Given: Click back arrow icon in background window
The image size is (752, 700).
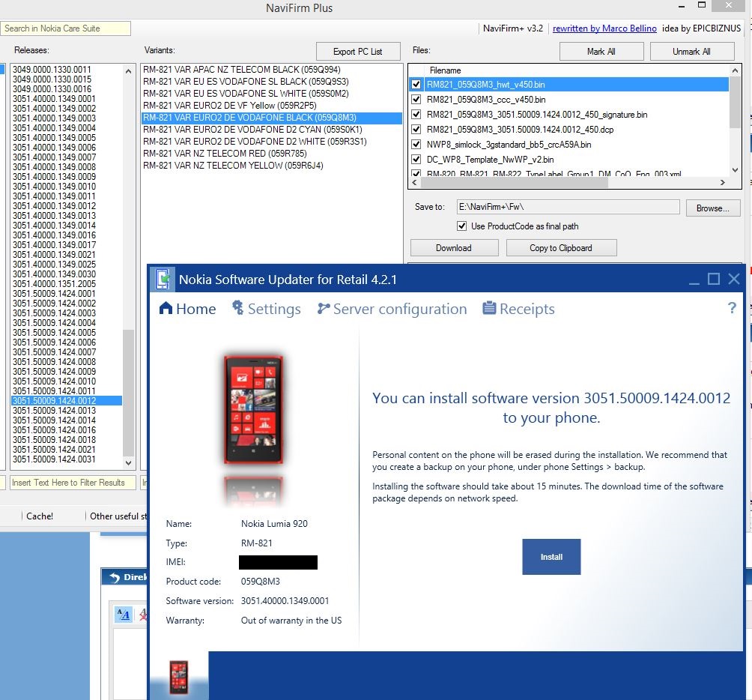Looking at the screenshot, I should (x=115, y=577).
